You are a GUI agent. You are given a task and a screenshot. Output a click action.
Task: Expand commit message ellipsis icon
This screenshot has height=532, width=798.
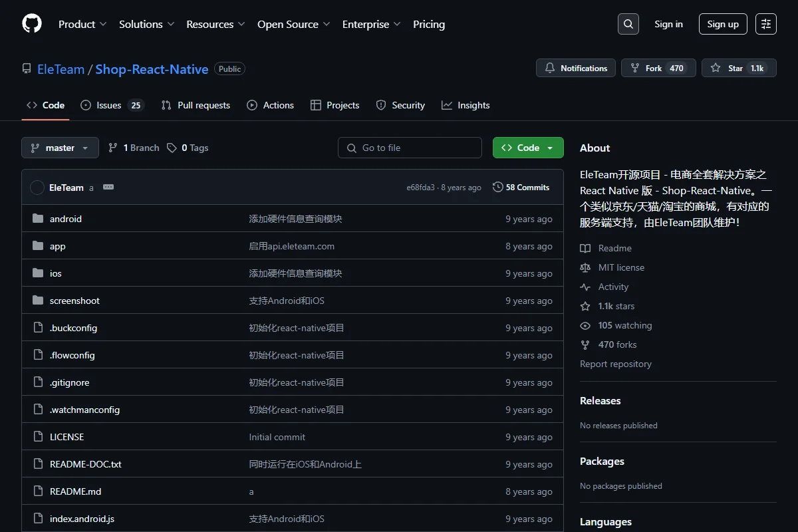108,188
